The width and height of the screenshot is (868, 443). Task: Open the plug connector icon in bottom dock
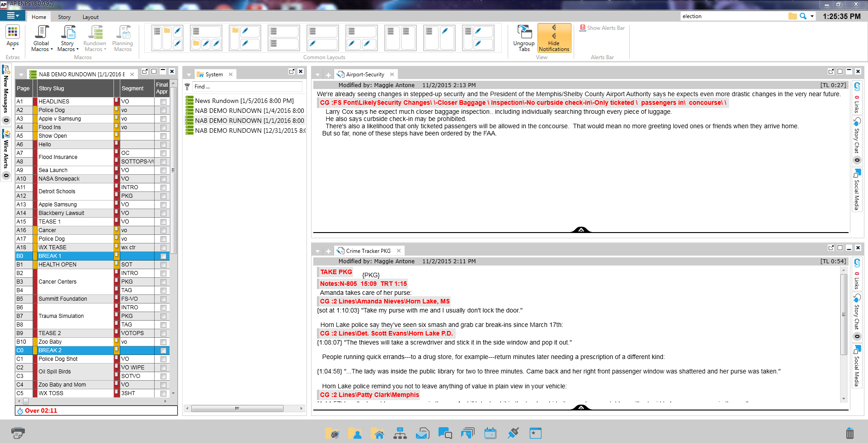coord(513,434)
